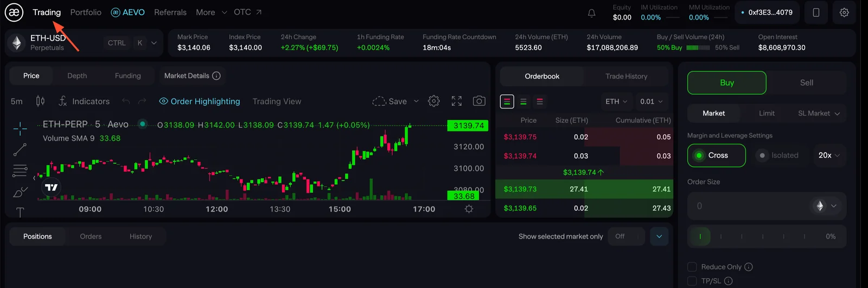
Task: Open the candlestick chart type selector
Action: point(40,101)
